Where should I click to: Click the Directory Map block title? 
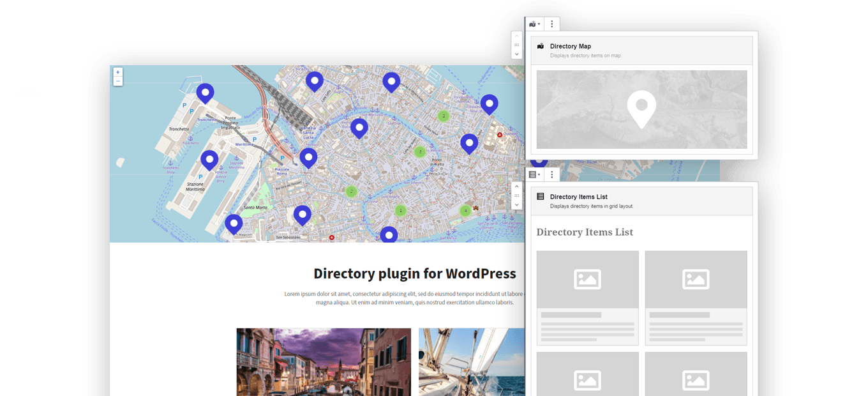pos(570,46)
